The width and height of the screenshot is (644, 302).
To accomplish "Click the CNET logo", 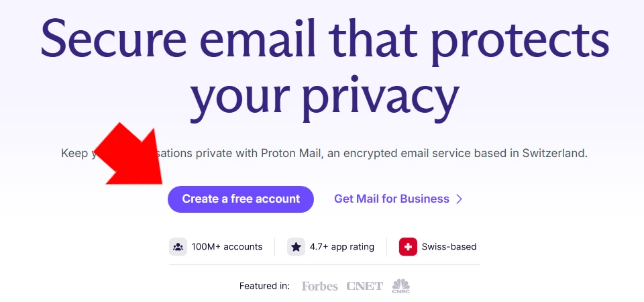I will point(364,286).
